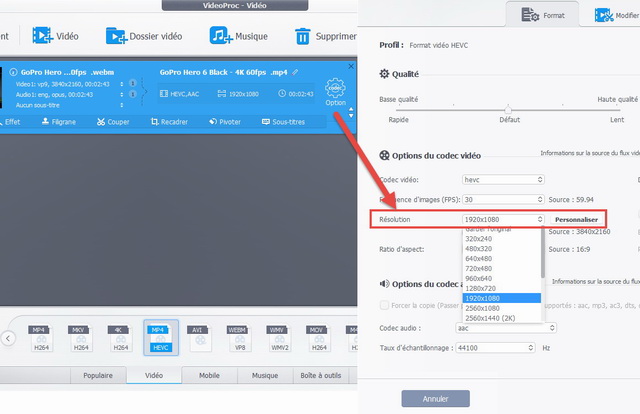Open the FPS dropdown showing 30
Viewport: 640px width, 414px height.
503,200
